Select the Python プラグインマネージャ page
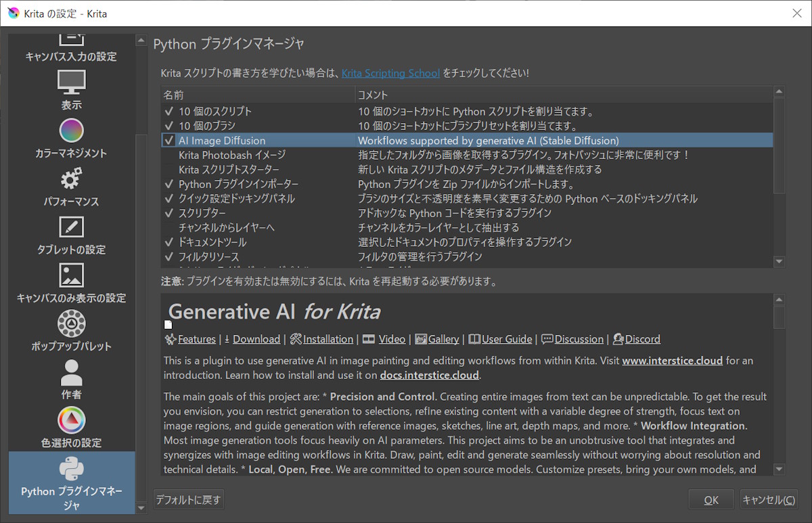 (x=71, y=482)
